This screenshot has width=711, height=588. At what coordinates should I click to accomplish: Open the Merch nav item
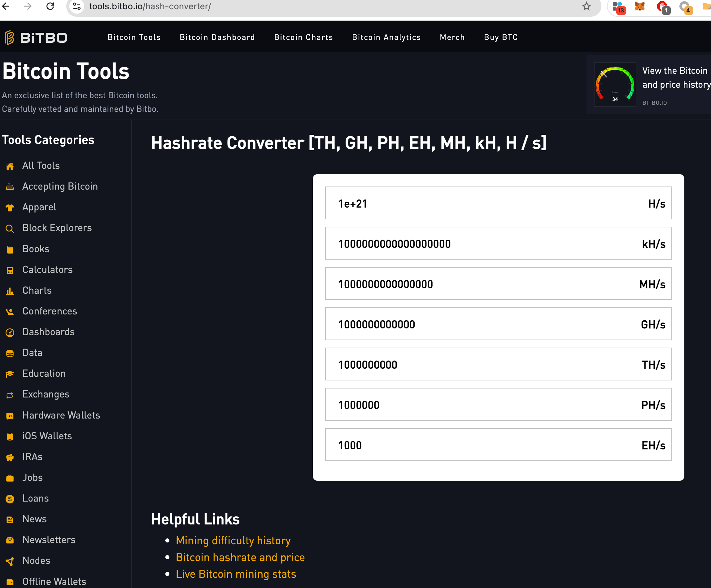452,37
